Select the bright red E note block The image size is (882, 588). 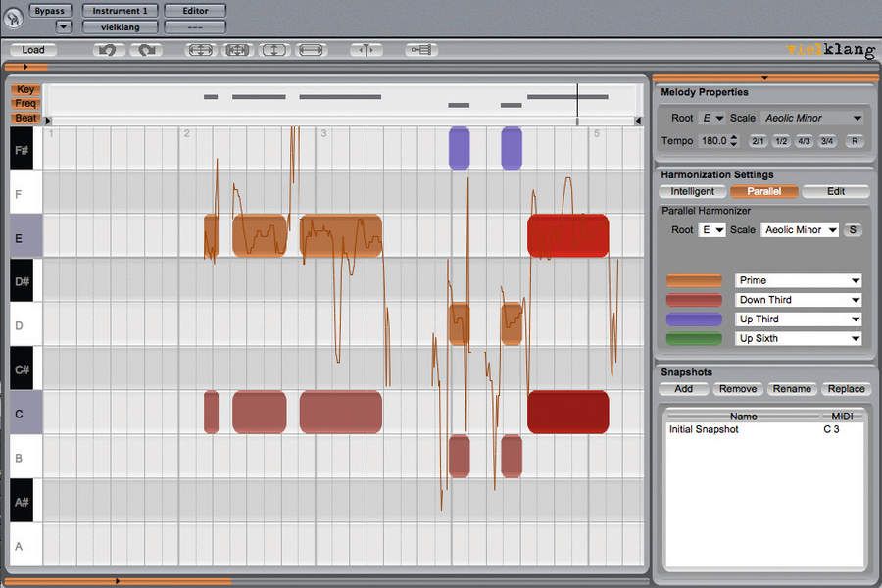coord(568,236)
